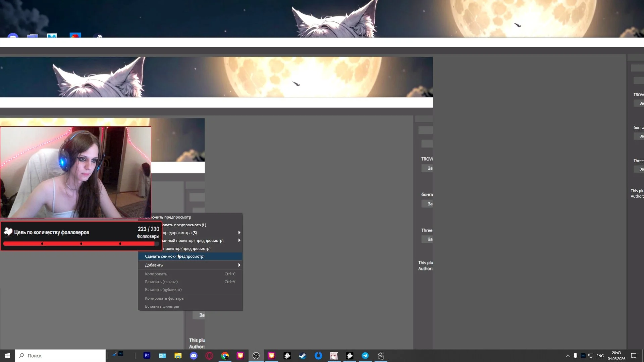Switch the ENG input language
Screen dimensions: 644x362
click(x=600, y=356)
